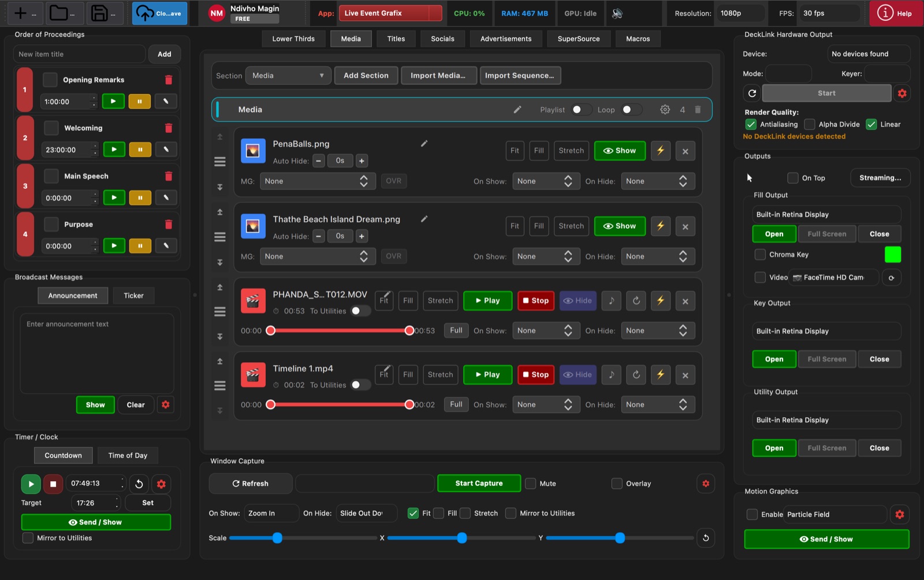Stop the countdown with red square button

pyautogui.click(x=53, y=484)
